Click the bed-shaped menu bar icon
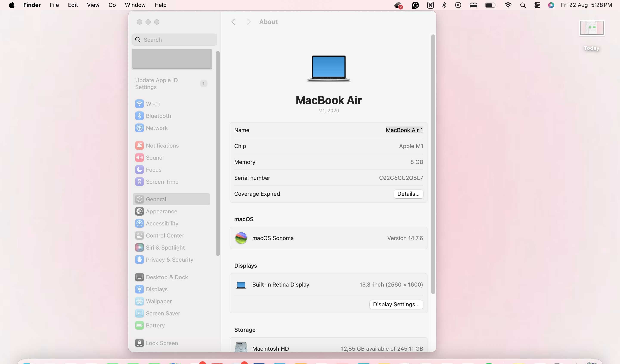This screenshot has width=620, height=364. coord(473,5)
